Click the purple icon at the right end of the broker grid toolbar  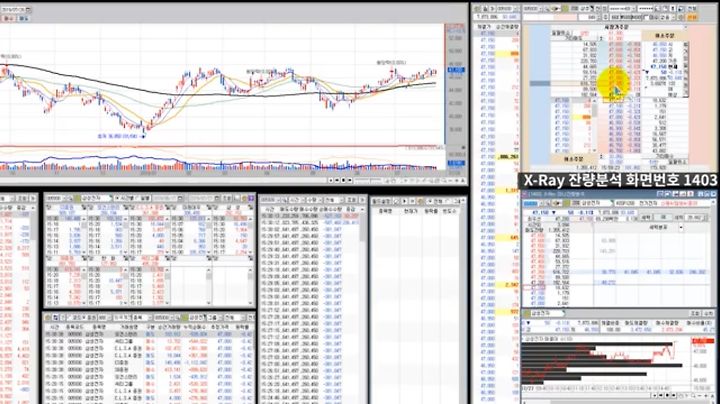(251, 198)
